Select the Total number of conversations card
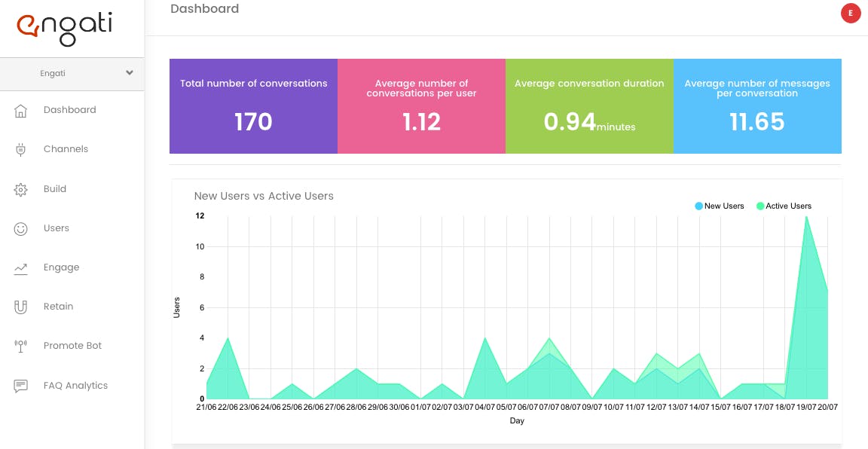Image resolution: width=868 pixels, height=449 pixels. [x=253, y=106]
